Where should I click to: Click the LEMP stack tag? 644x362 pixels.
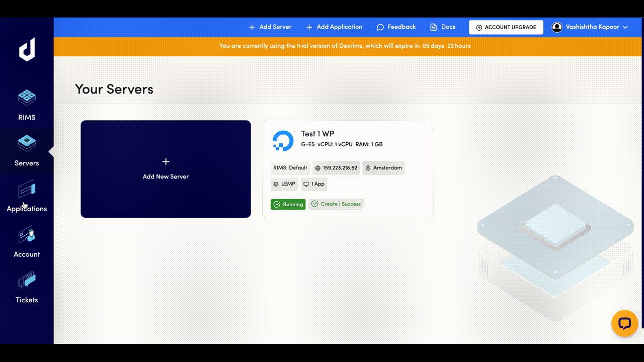click(x=284, y=184)
